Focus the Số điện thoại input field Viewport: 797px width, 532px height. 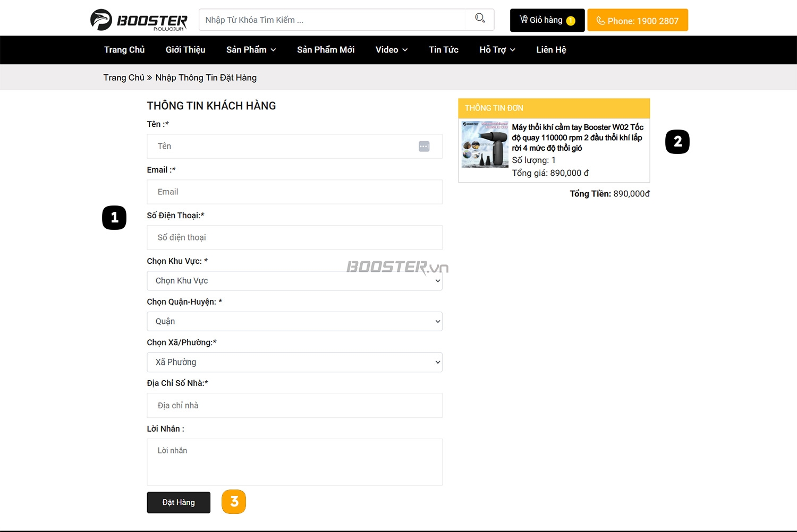pos(294,238)
